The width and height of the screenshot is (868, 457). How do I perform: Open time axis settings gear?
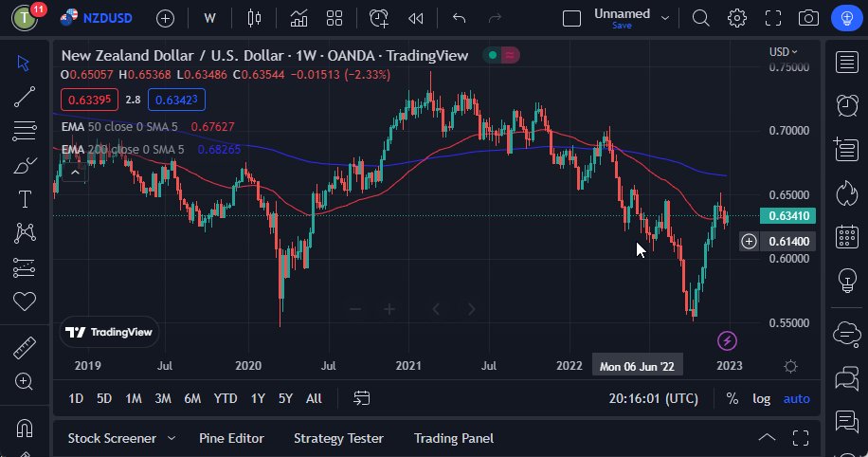point(790,366)
